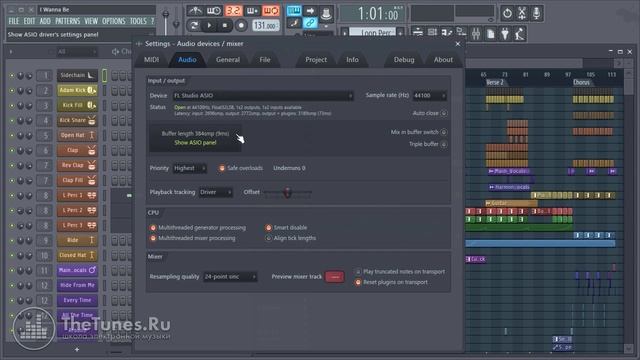Switch to the General settings tab
640x360 pixels.
pyautogui.click(x=228, y=60)
